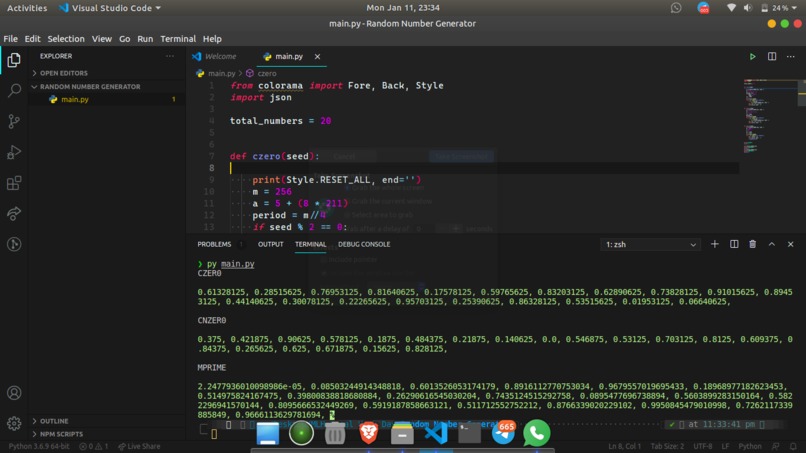Expand the NPM Scripts section

(57, 434)
